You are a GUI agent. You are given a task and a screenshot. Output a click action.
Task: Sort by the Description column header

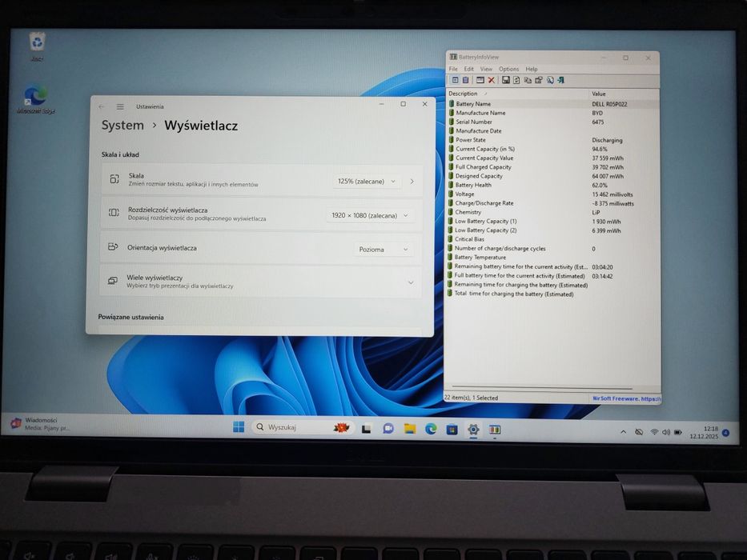point(517,94)
